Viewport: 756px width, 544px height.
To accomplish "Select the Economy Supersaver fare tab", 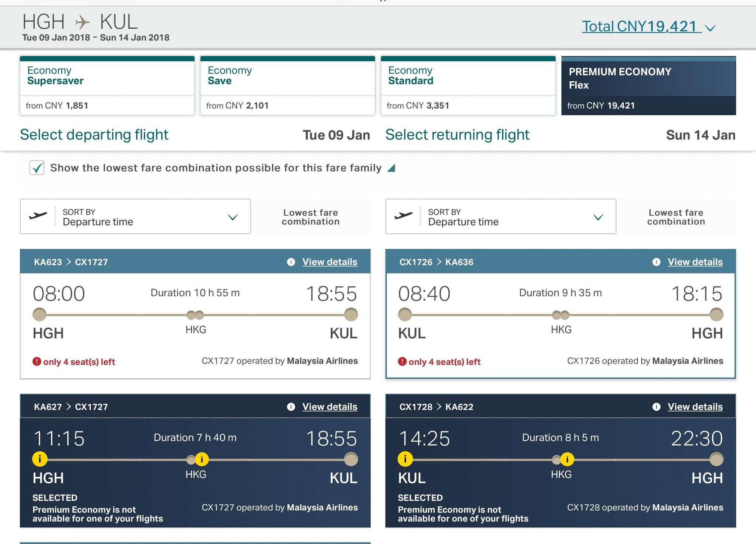I will [x=107, y=86].
